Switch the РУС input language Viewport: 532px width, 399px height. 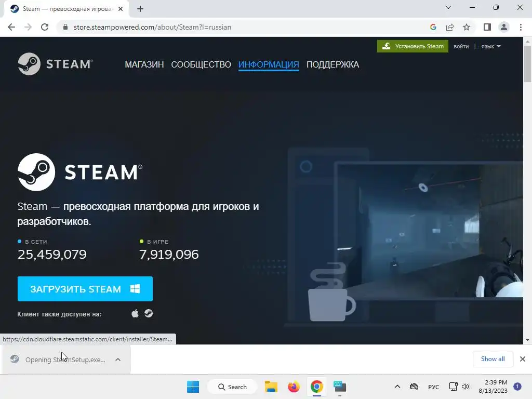(x=434, y=387)
